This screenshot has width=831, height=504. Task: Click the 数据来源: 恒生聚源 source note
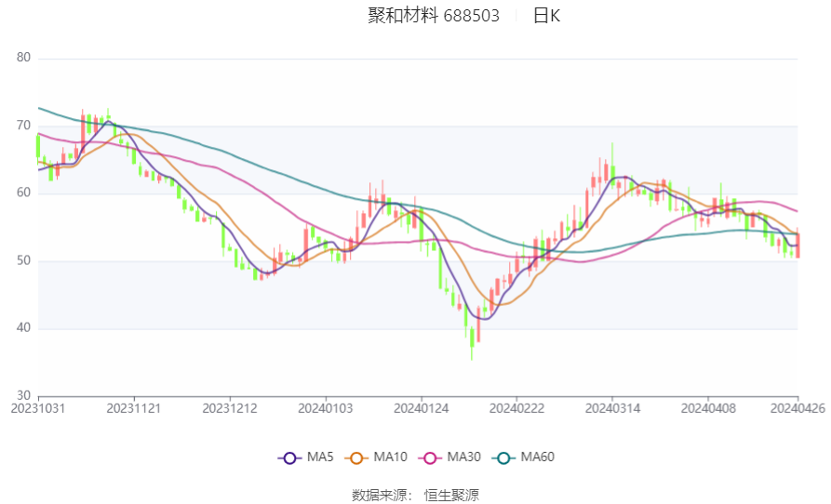415,496
